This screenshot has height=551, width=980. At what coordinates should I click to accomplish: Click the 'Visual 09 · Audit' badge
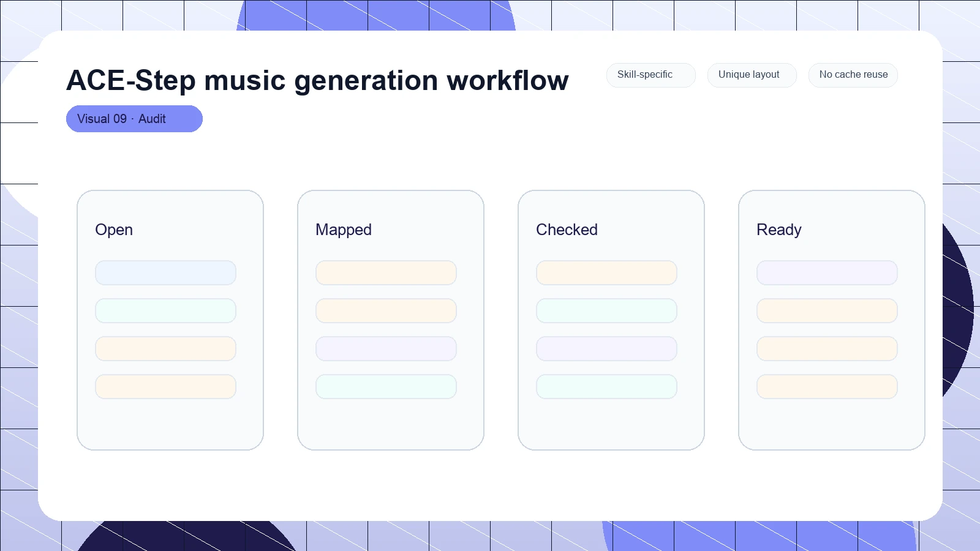[134, 119]
